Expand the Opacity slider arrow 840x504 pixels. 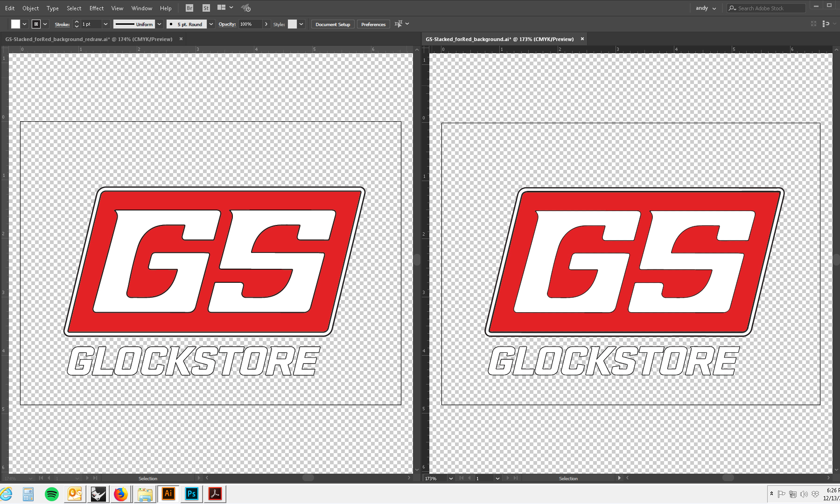coord(266,24)
